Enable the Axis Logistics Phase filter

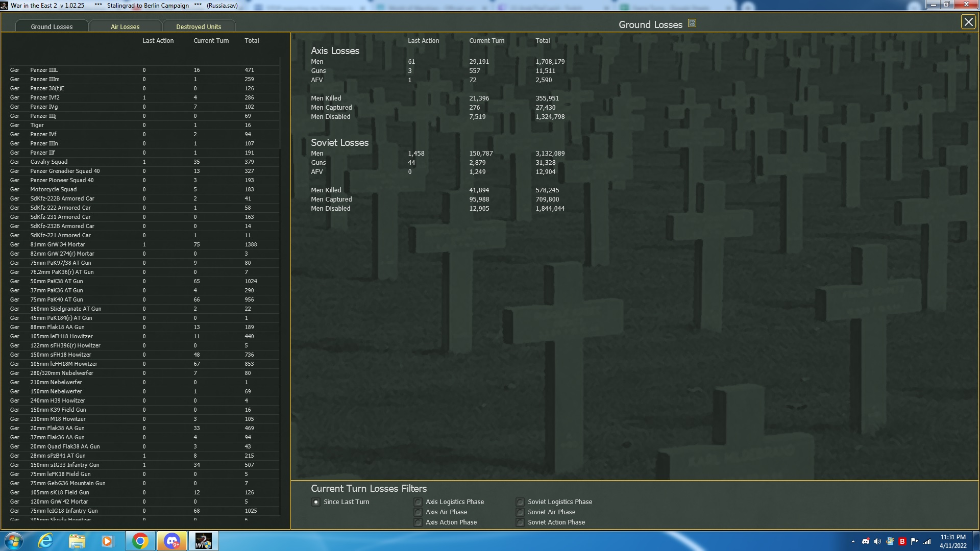pyautogui.click(x=418, y=502)
